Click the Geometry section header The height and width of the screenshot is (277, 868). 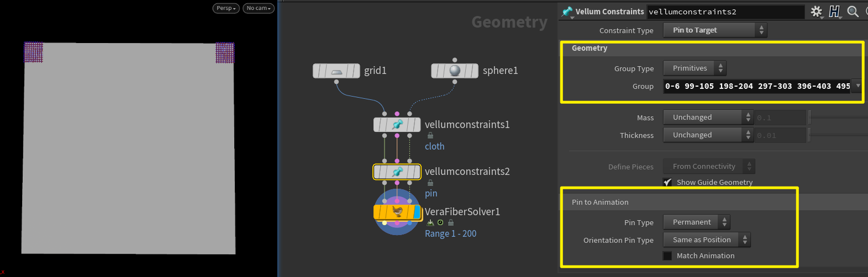tap(712, 49)
